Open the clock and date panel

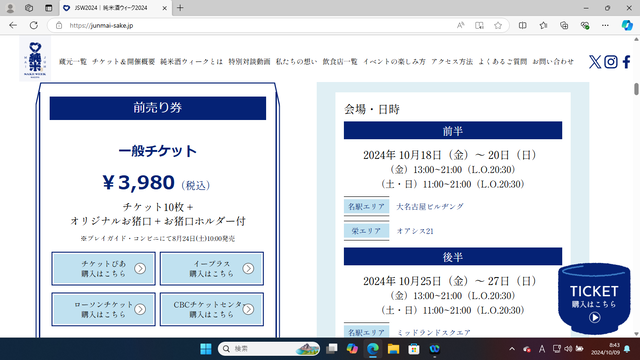(x=605, y=349)
